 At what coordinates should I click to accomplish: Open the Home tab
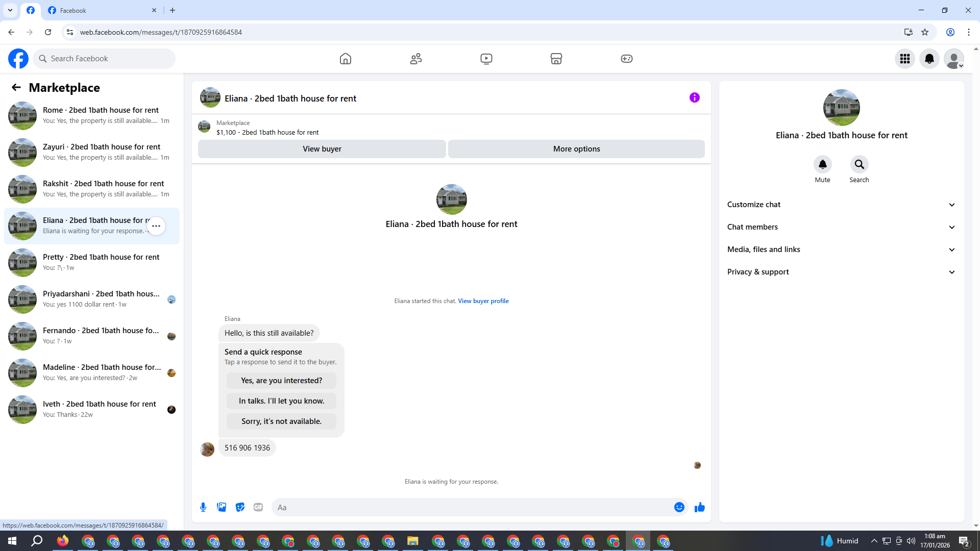(346, 59)
